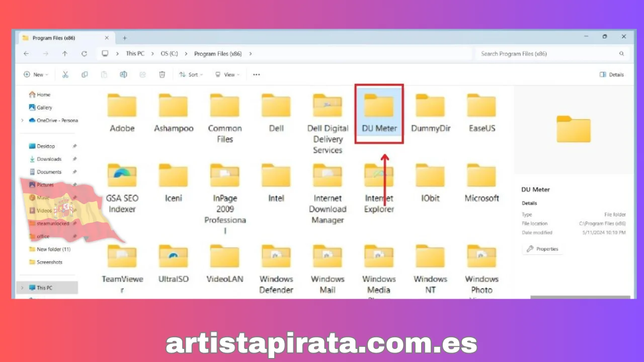644x362 pixels.
Task: Open the View dropdown menu
Action: point(227,74)
